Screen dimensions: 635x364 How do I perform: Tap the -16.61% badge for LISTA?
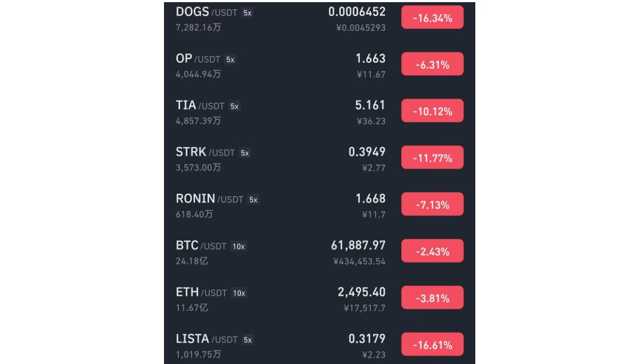[432, 344]
